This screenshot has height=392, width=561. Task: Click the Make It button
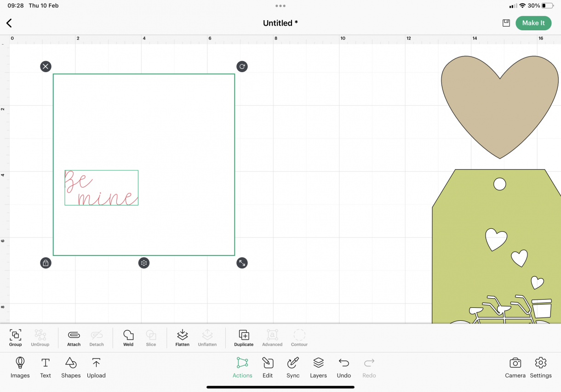coord(533,23)
